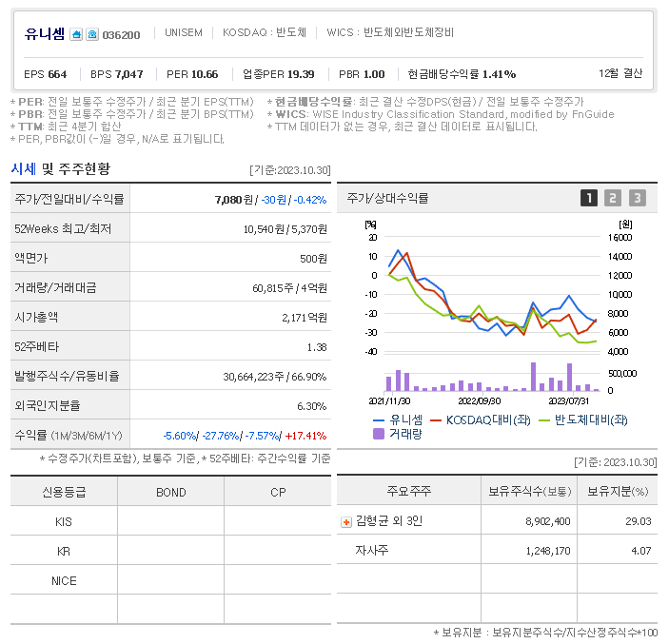Click the green 반도체대비(좌) legend entry
Viewport: 669px width, 644px height.
(x=583, y=420)
